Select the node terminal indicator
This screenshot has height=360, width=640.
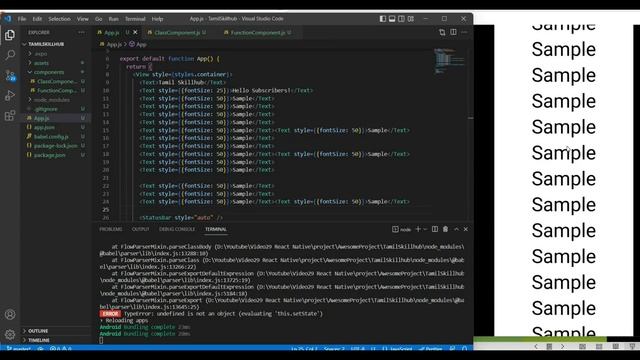click(x=402, y=229)
